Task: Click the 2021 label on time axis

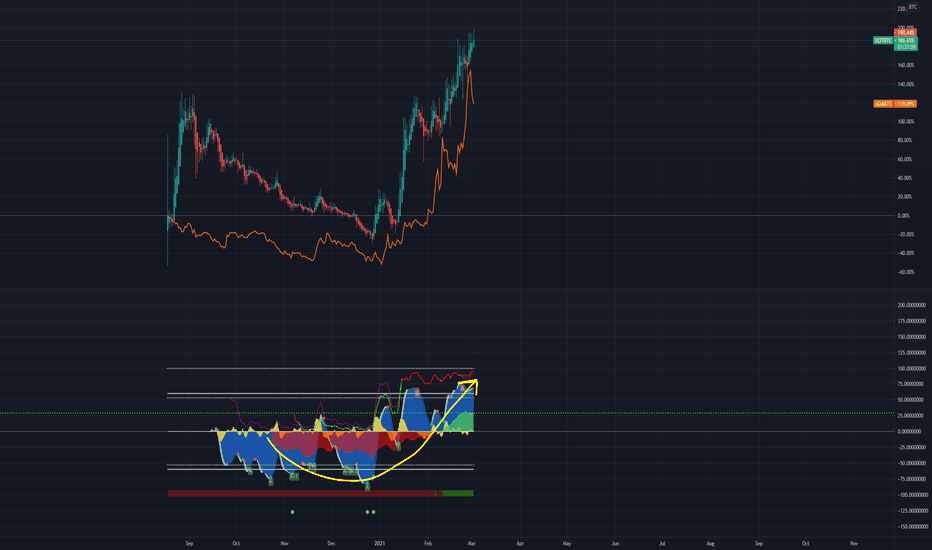Action: pyautogui.click(x=380, y=543)
